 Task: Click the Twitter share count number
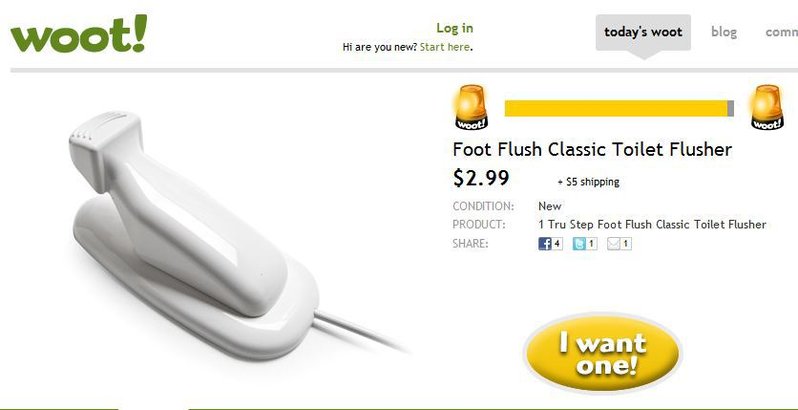coord(591,244)
